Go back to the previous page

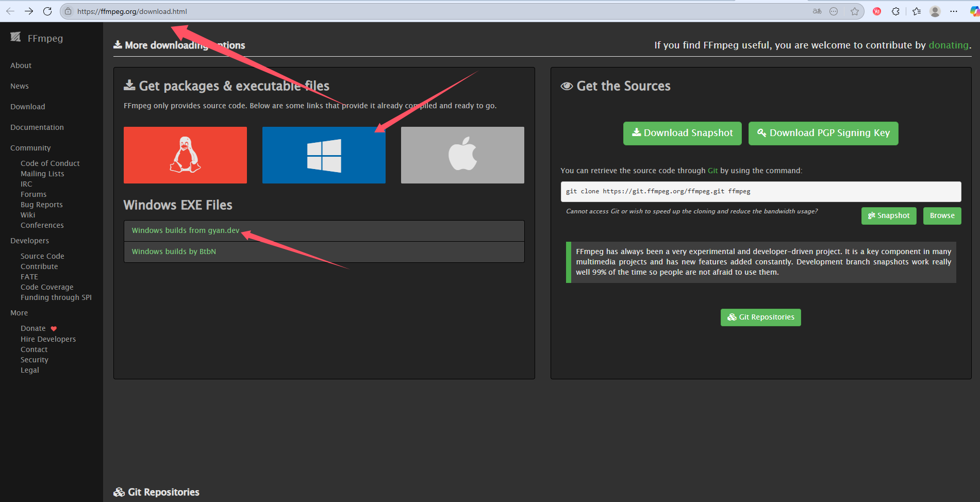(10, 11)
